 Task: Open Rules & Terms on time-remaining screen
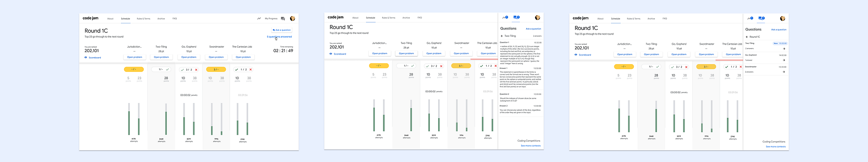[x=143, y=19]
